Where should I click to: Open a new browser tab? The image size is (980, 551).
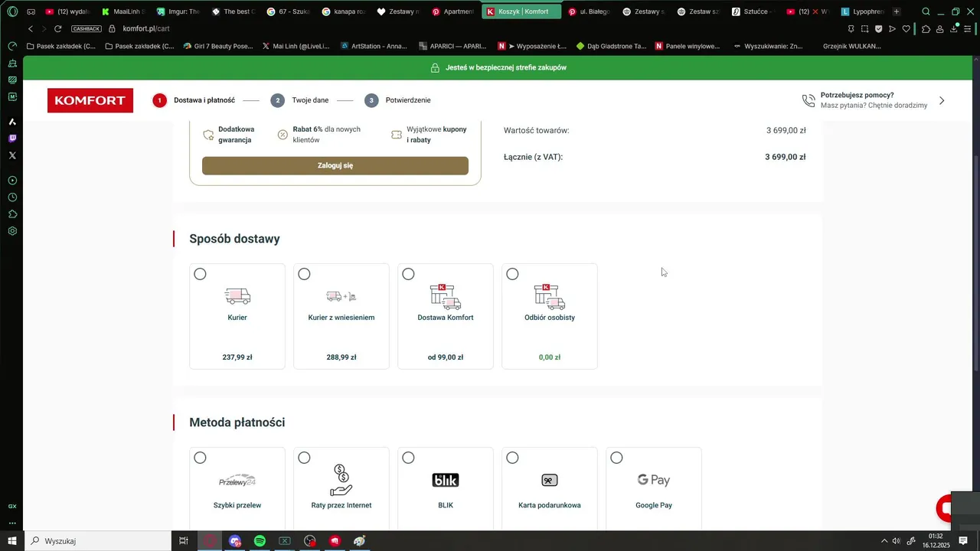click(897, 11)
